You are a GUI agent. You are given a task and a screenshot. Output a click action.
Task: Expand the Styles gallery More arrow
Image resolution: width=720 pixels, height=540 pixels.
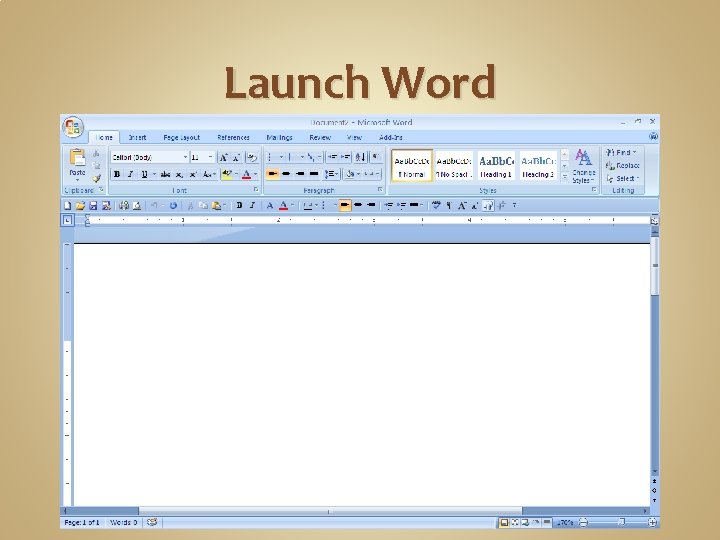565,177
